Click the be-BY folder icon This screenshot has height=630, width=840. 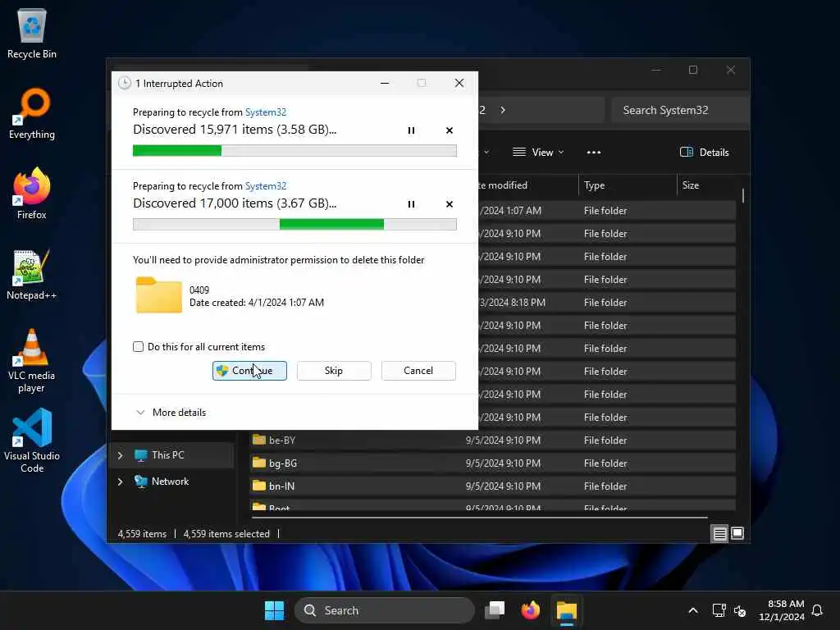[x=258, y=440]
